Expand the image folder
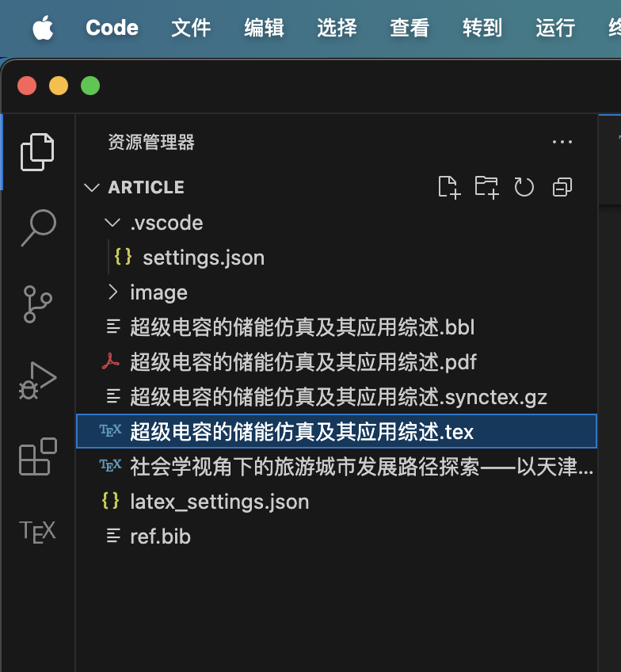 point(112,292)
